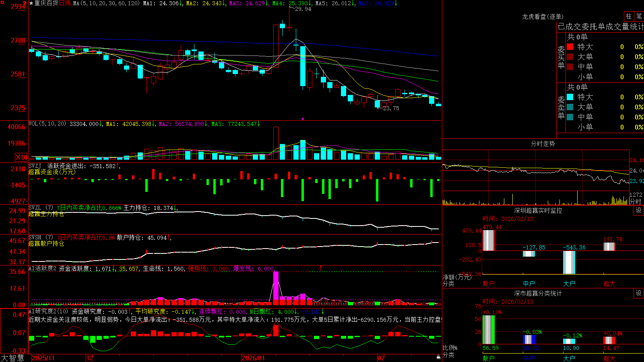Viewport: 644px width, 362px height.
Task: Click the lock icon at the timeline's right end
Action: [x=438, y=357]
